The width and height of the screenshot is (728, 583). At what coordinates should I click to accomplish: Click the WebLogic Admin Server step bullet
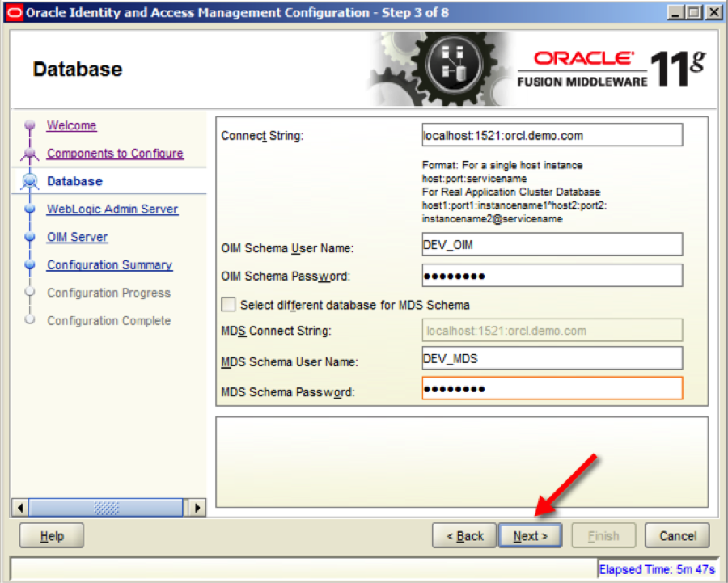point(29,209)
